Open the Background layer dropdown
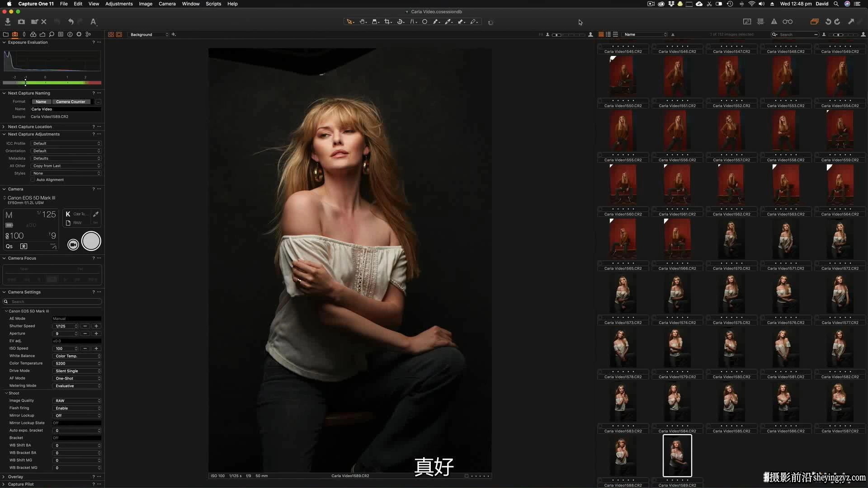 point(149,34)
